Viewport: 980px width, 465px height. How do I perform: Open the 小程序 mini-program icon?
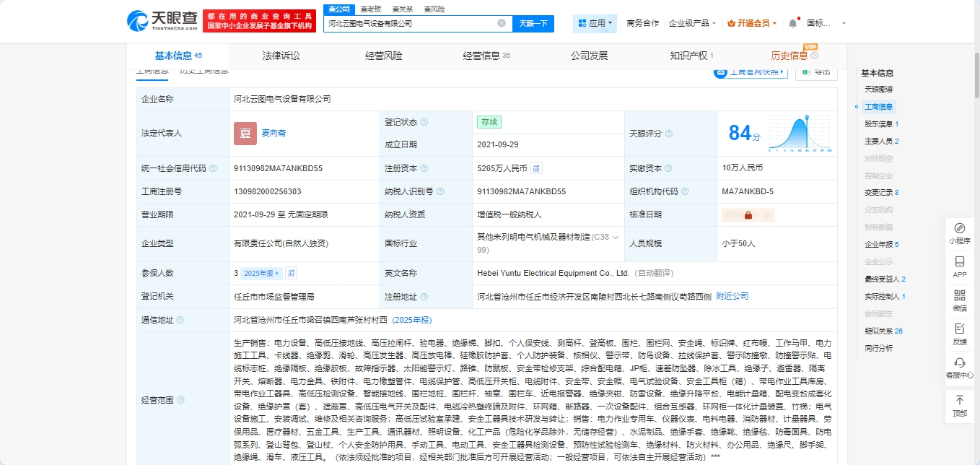[x=960, y=233]
